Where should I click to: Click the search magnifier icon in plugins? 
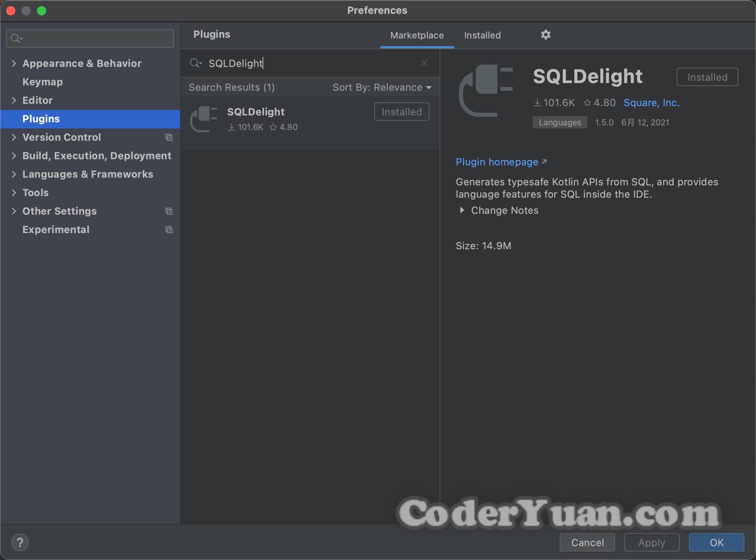196,63
